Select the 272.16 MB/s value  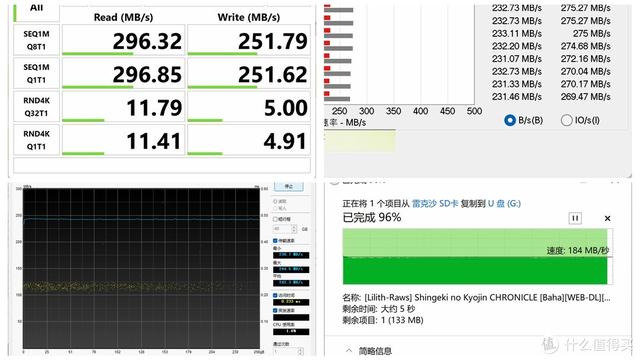coord(586,59)
